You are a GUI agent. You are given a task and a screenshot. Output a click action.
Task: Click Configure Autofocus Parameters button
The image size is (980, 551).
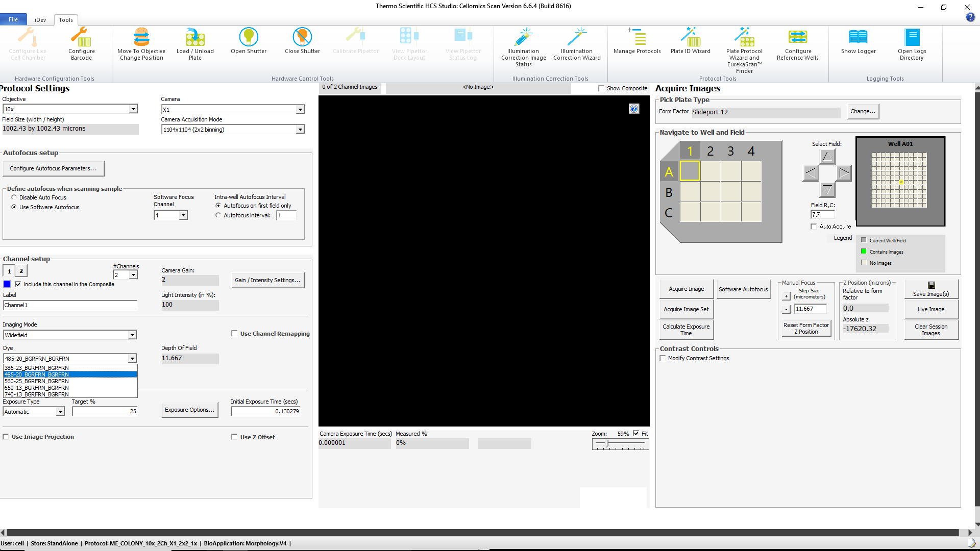click(x=53, y=168)
